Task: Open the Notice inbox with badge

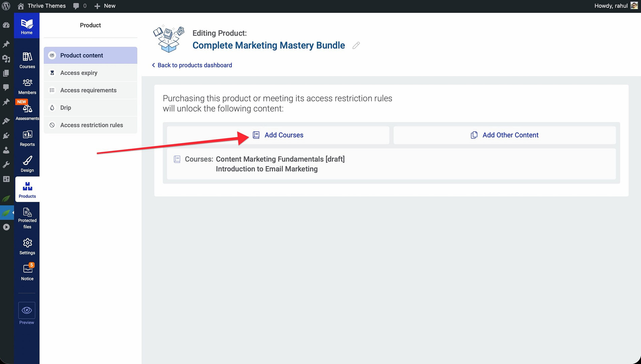Action: (x=27, y=272)
